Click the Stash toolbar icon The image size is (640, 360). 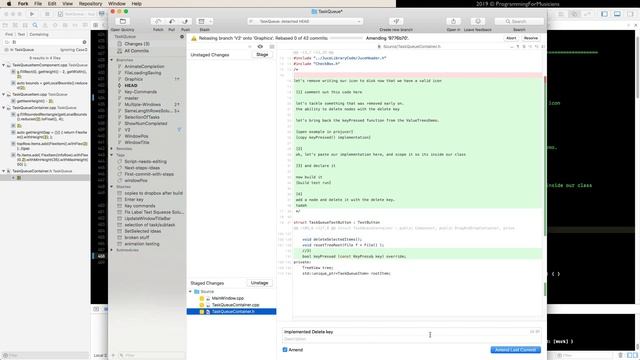coord(201,21)
